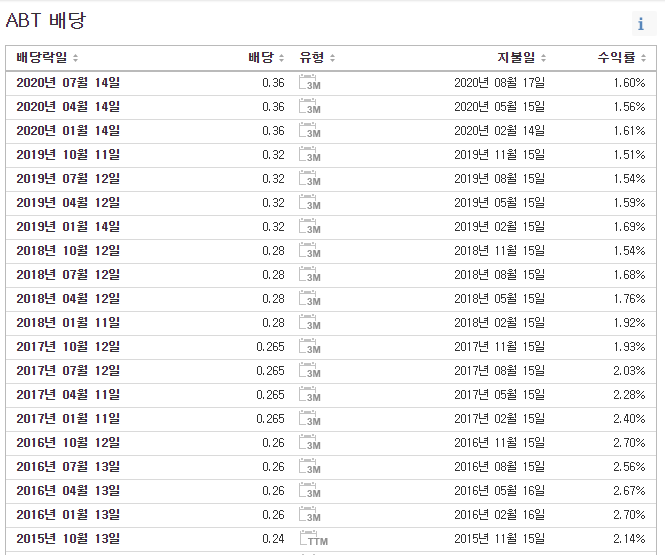Image resolution: width=665 pixels, height=555 pixels.
Task: Click dividend 0.24 in 2015 row
Action: point(273,539)
